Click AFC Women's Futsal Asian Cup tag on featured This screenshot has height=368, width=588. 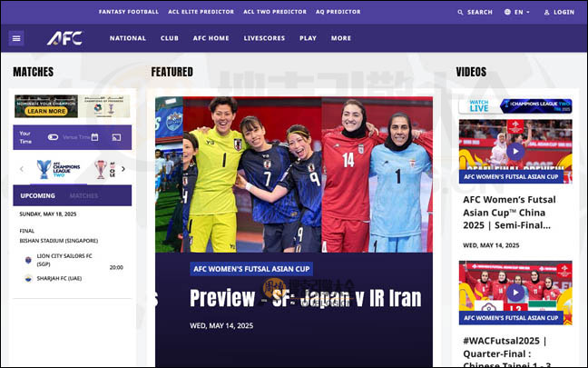click(251, 269)
